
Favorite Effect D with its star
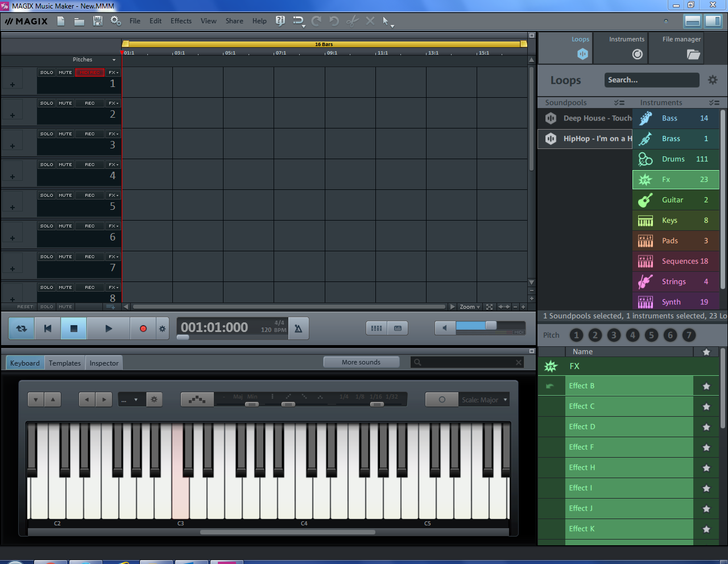pyautogui.click(x=706, y=428)
